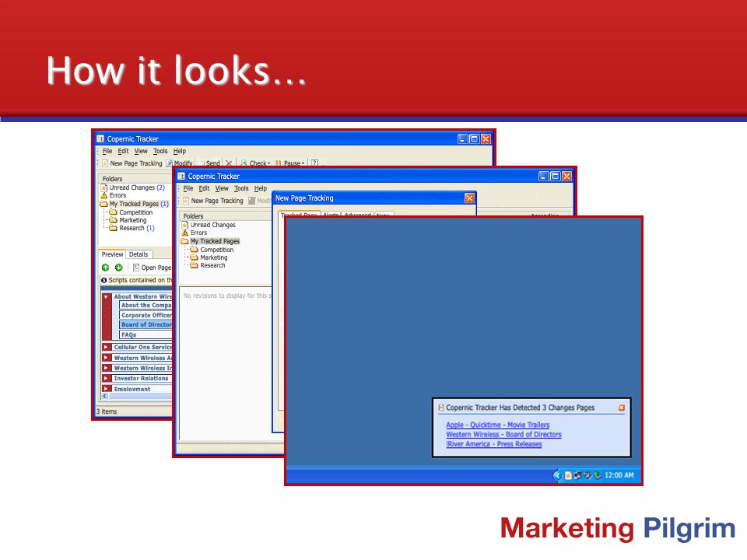Viewport: 747px width, 560px height.
Task: Open Edit menu in back Copernic Tracker window
Action: pyautogui.click(x=123, y=151)
